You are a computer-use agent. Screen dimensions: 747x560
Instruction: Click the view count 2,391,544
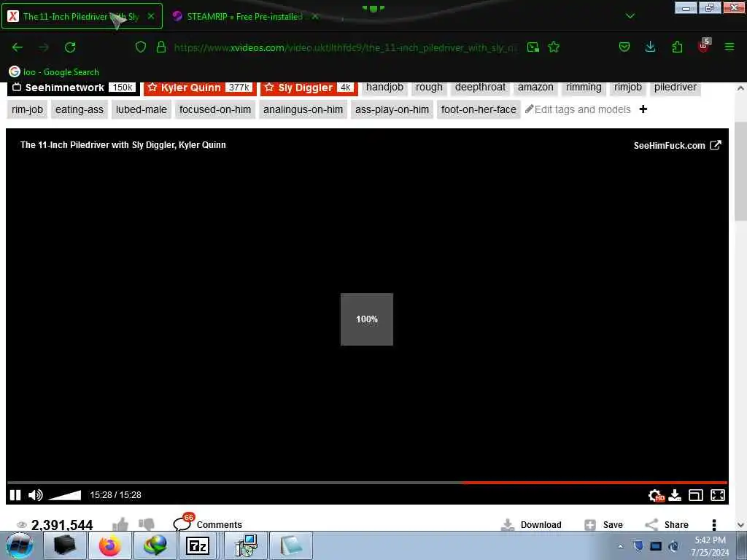[62, 525]
